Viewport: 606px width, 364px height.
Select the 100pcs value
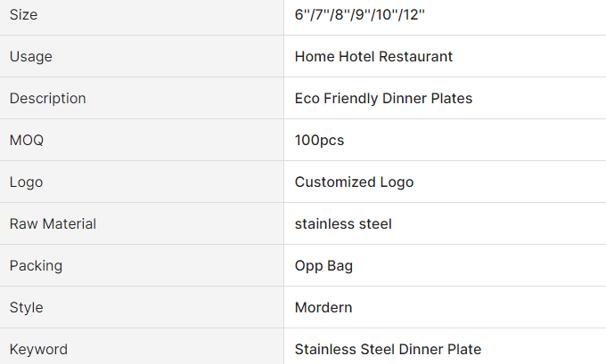point(319,141)
